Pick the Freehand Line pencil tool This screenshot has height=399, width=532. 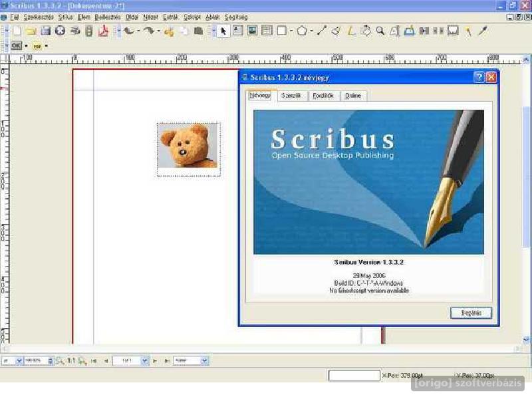(x=351, y=31)
